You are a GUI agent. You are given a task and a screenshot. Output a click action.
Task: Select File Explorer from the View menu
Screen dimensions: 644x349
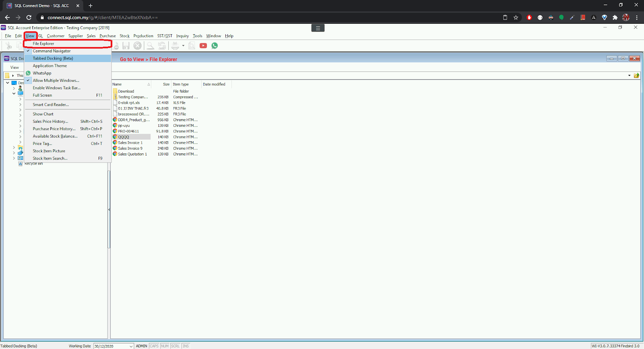tap(43, 43)
